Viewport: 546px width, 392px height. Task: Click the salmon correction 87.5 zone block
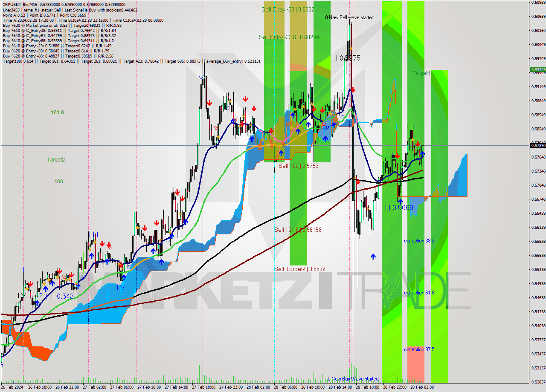click(x=416, y=364)
